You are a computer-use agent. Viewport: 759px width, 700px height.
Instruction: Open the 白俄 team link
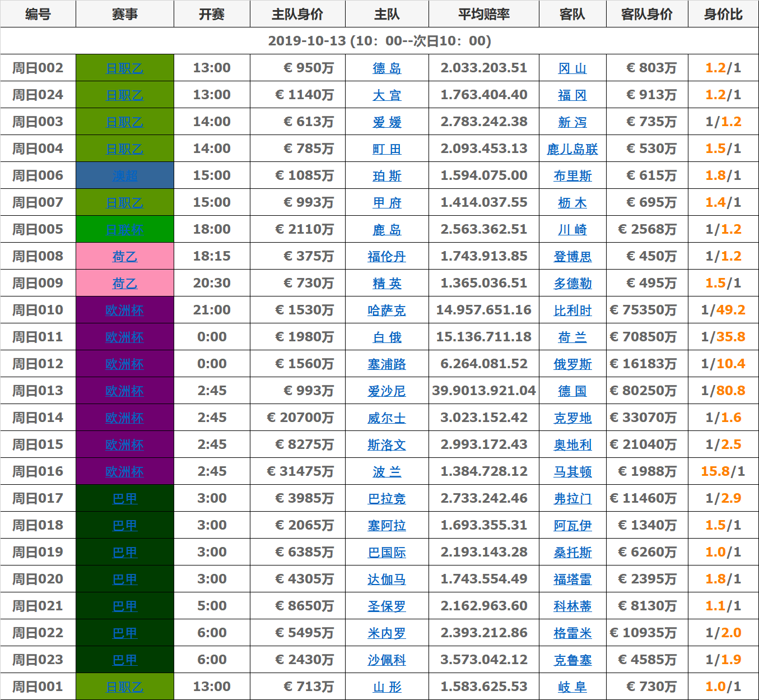[x=387, y=337]
